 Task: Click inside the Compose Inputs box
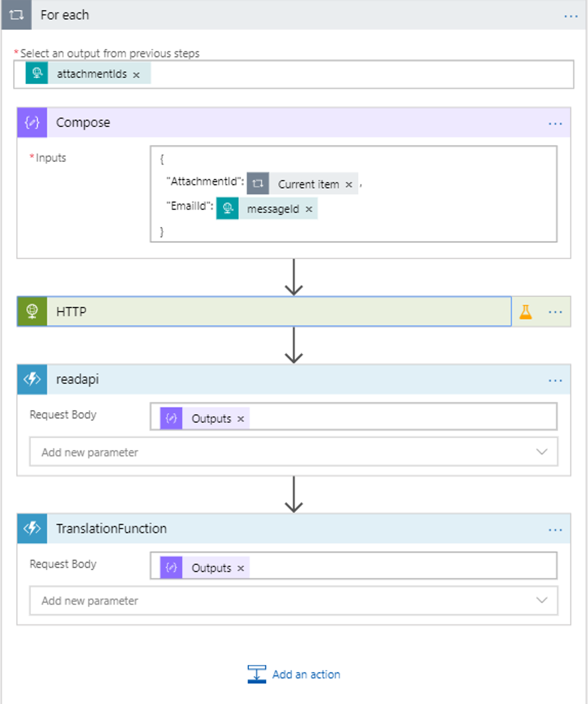click(x=354, y=194)
